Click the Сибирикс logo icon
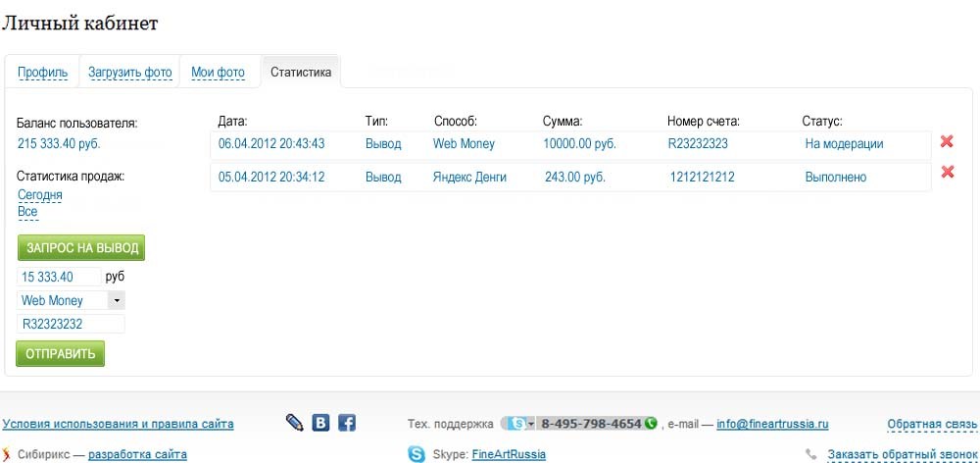 [7, 454]
